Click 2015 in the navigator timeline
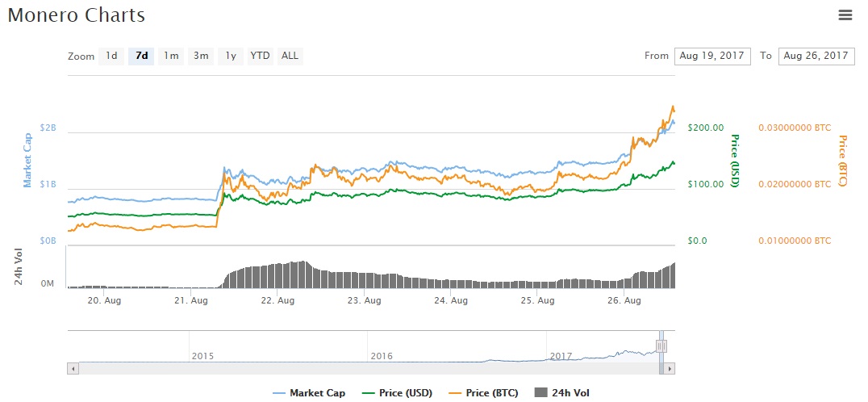 coord(202,355)
